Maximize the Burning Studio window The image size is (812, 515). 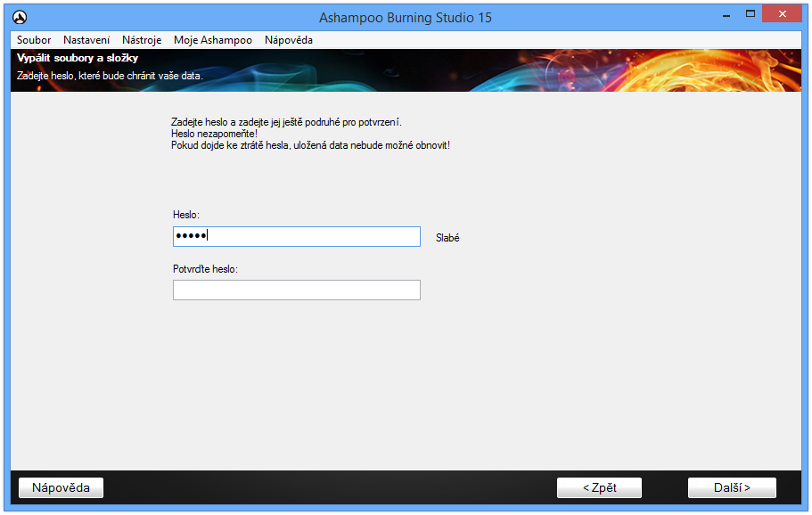750,14
